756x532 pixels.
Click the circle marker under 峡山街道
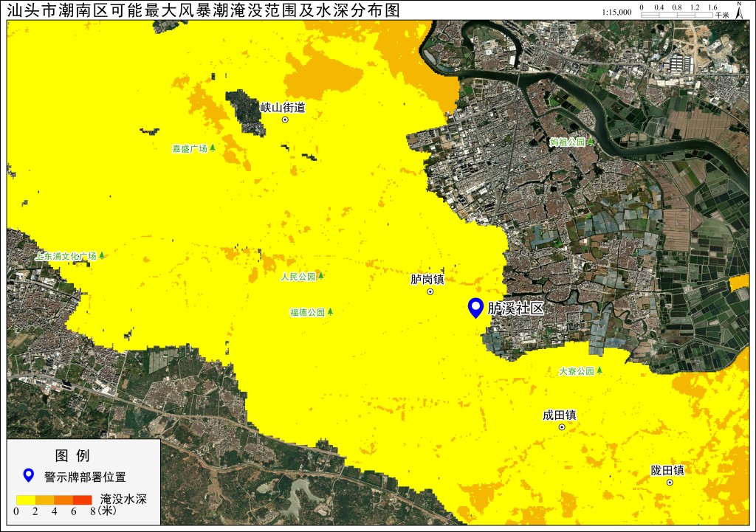(285, 120)
